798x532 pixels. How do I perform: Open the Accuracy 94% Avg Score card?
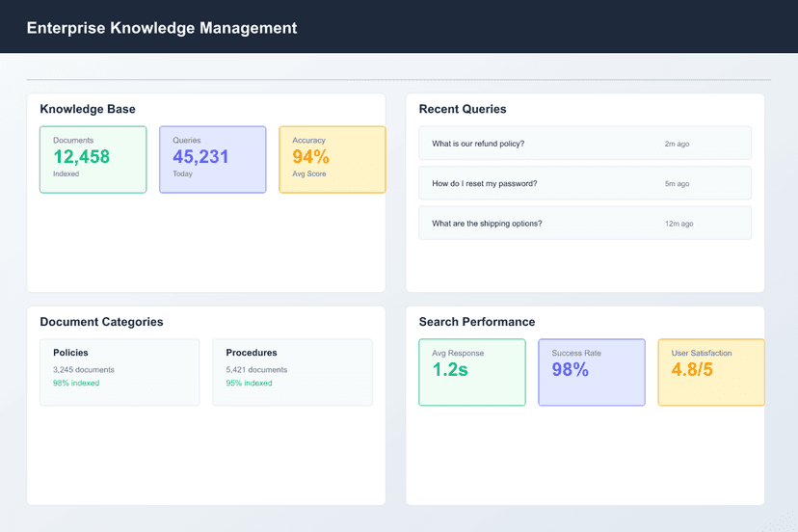332,159
